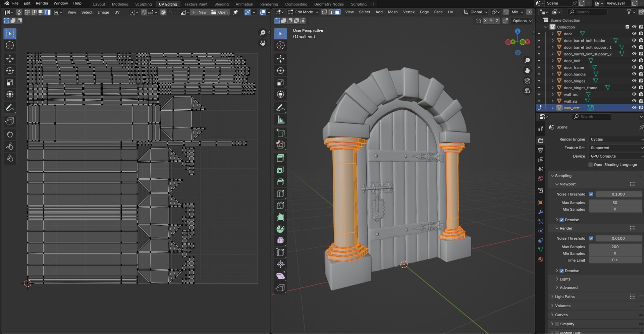Screen dimensions: 644x334
Task: Toggle Viewport Denoise checkbox
Action: [x=561, y=220]
